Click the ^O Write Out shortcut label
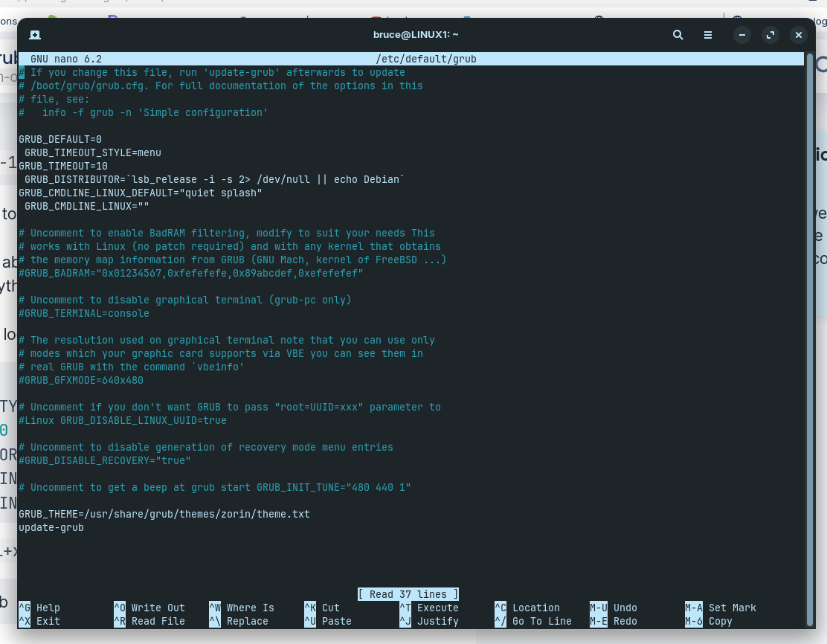Image resolution: width=827 pixels, height=644 pixels. pyautogui.click(x=149, y=608)
